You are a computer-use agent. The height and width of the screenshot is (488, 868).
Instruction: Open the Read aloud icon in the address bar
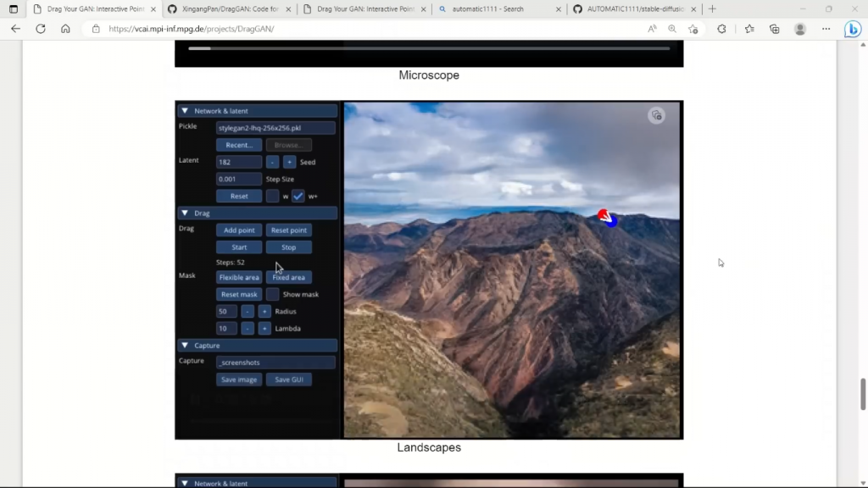coord(652,29)
